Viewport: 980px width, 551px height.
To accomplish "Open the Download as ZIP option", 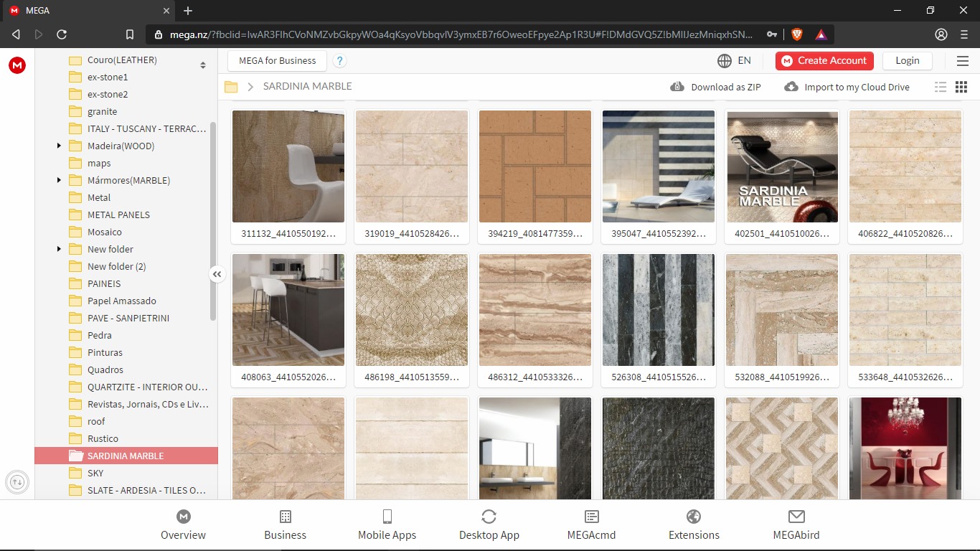I will (x=715, y=86).
